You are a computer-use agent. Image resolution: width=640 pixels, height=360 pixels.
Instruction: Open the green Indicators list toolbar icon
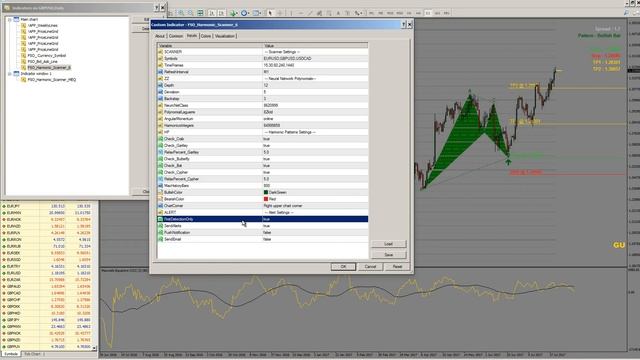pos(233,13)
